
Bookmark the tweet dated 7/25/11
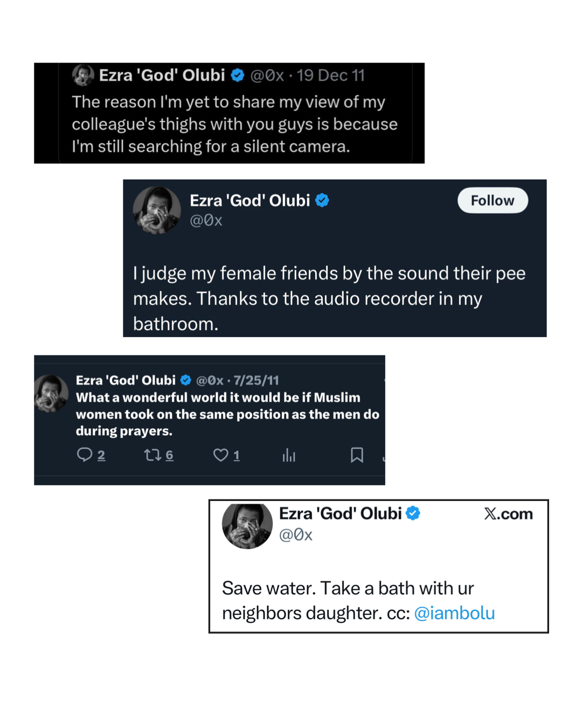point(357,455)
